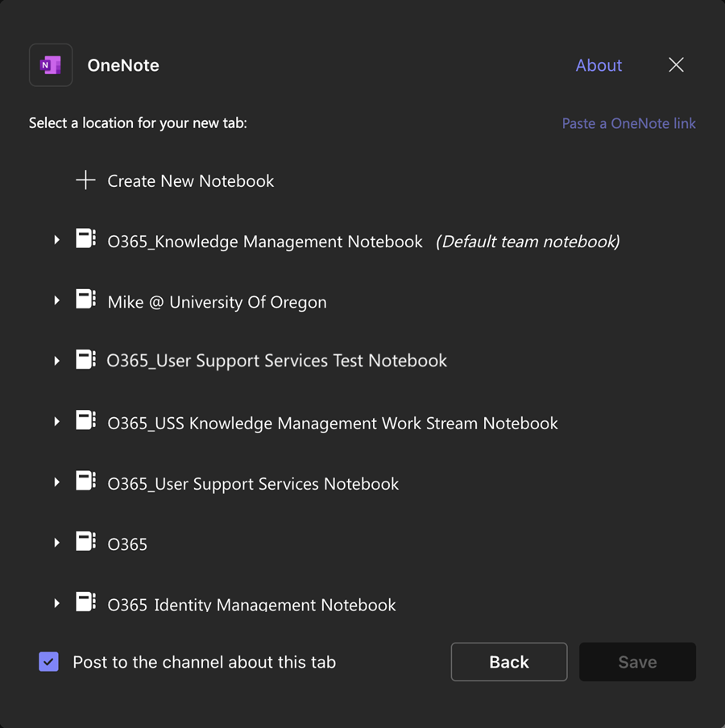Click the (Default team notebook) label
Screen dimensions: 725x728
[528, 242]
